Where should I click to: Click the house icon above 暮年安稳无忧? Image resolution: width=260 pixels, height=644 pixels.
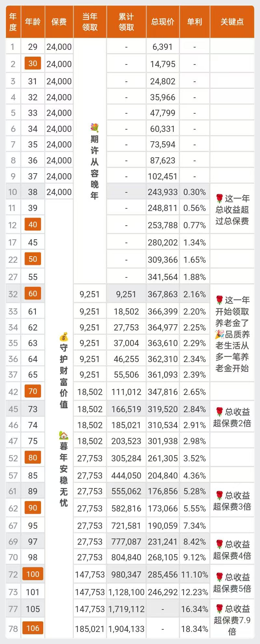(x=64, y=435)
